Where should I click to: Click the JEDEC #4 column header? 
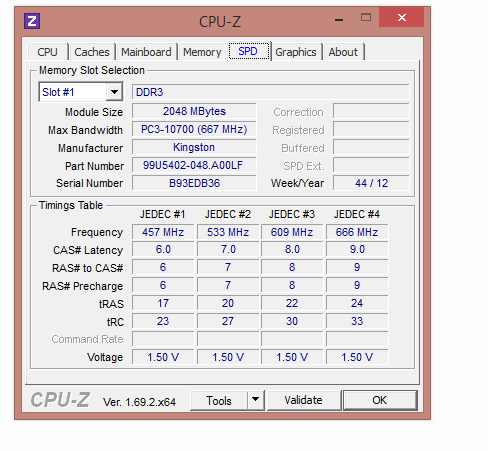tap(357, 214)
